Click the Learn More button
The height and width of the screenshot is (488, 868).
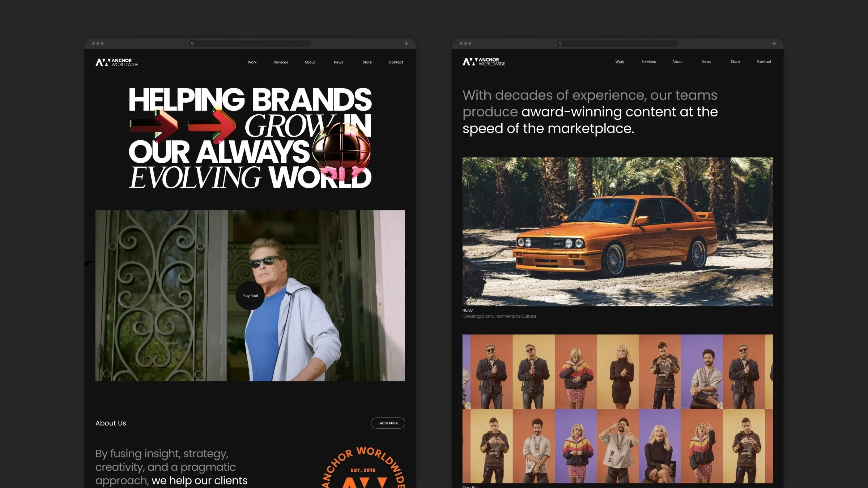pos(388,423)
